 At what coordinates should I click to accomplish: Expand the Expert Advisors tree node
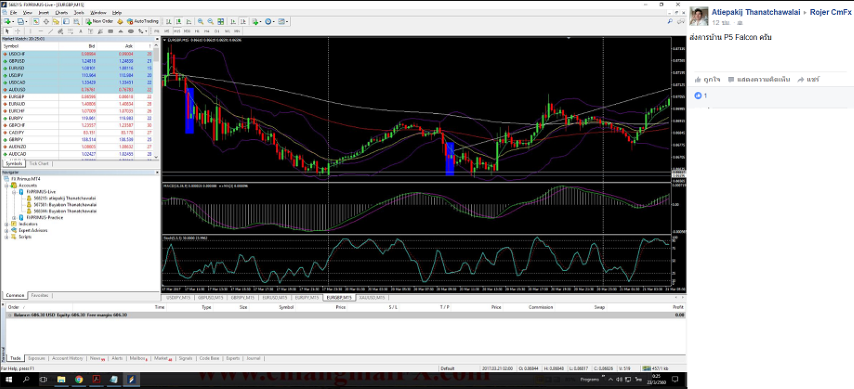pos(7,230)
